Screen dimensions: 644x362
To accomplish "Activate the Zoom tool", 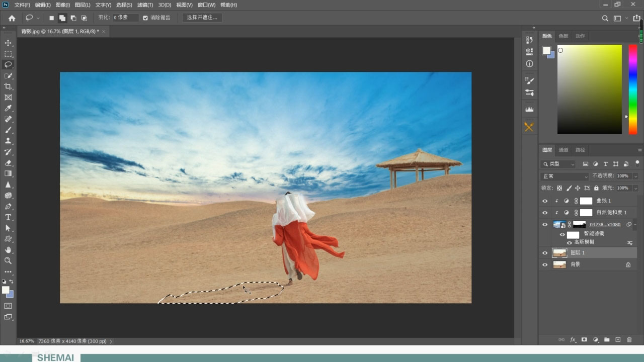I will pos(8,260).
